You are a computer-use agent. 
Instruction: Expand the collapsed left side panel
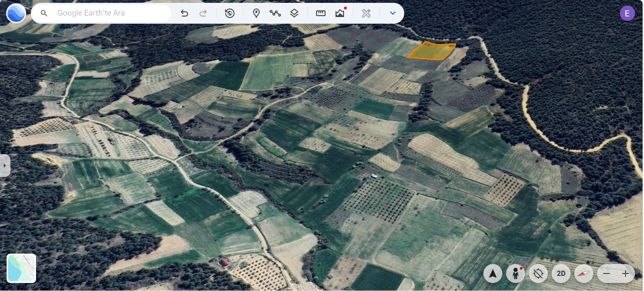(5, 166)
